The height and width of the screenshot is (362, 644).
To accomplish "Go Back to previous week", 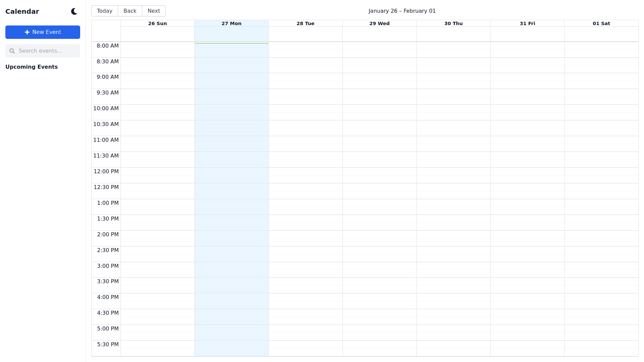I will [x=130, y=11].
